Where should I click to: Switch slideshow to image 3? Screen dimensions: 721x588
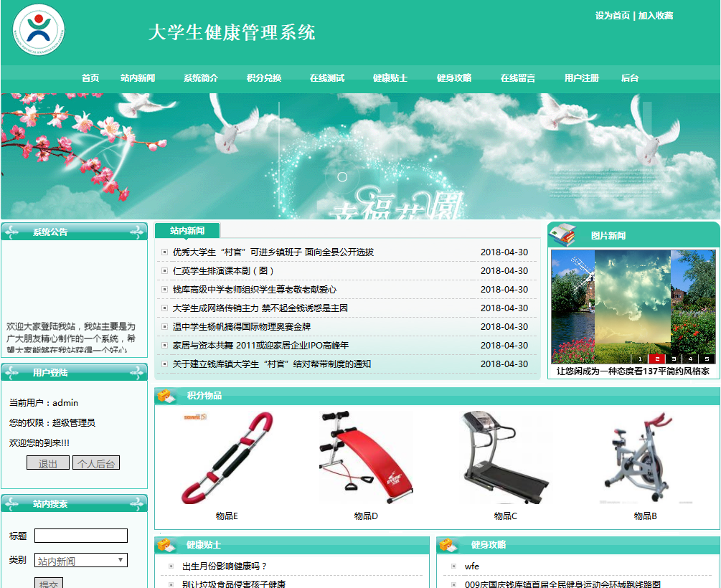pyautogui.click(x=674, y=359)
